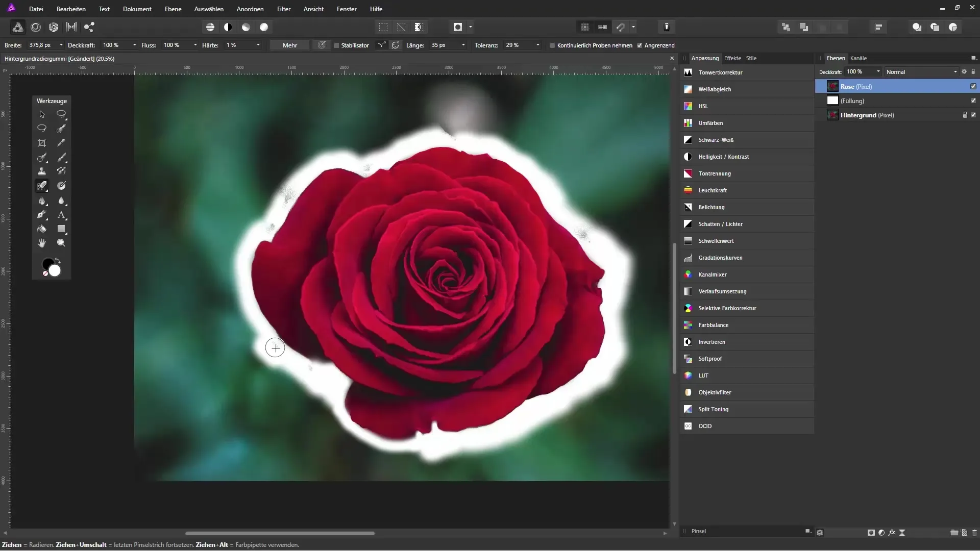Select the Rectangle shape tool

click(61, 229)
